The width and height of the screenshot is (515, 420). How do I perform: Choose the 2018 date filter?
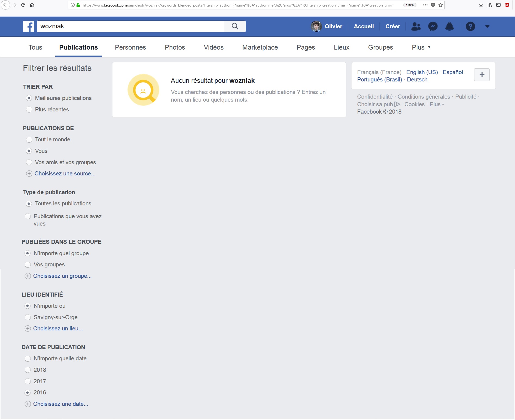click(x=28, y=370)
